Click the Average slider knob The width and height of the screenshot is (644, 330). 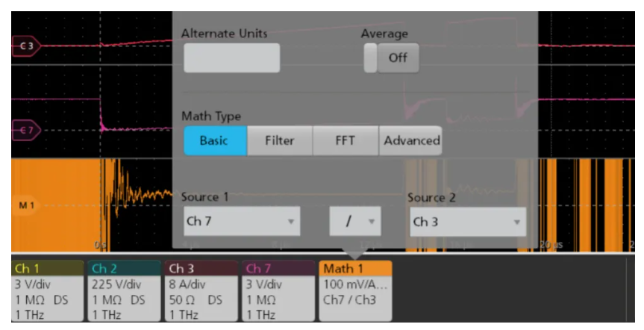371,58
